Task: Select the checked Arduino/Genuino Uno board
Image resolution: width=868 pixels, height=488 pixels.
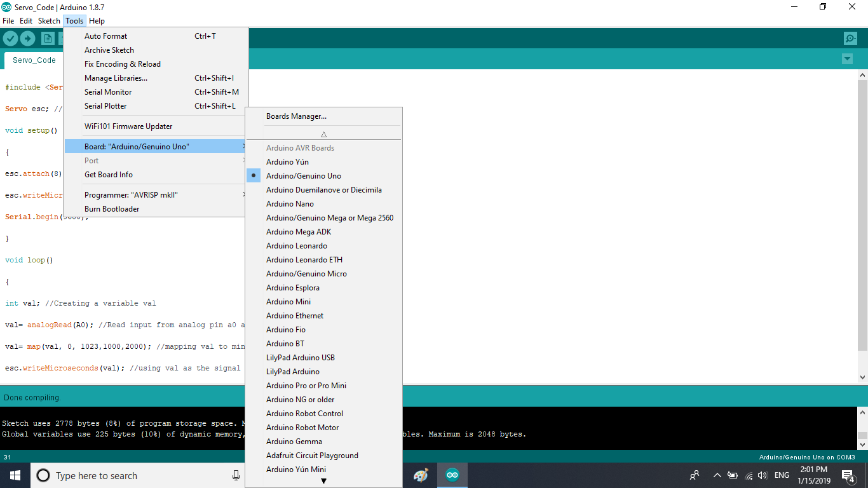Action: click(x=323, y=176)
